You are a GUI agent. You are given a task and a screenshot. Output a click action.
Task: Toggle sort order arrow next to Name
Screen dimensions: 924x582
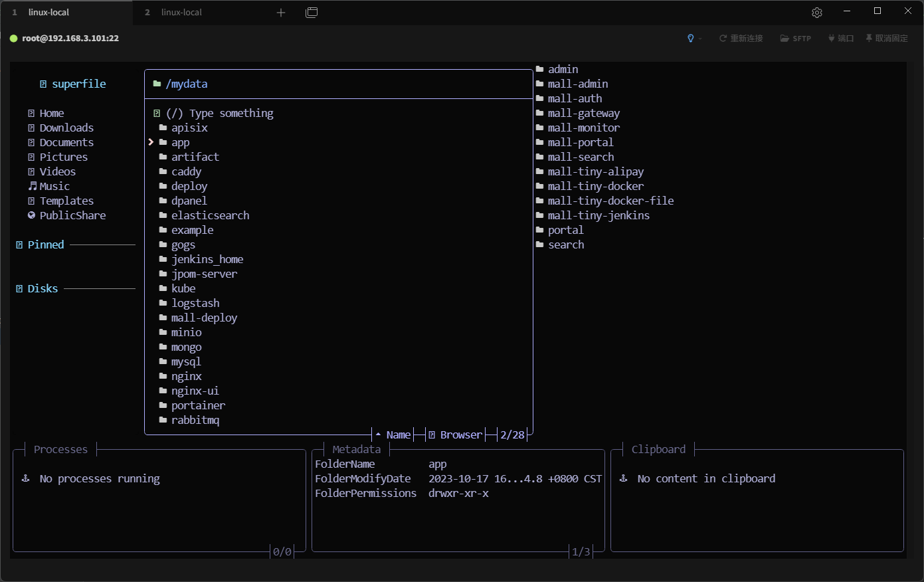[x=378, y=435]
